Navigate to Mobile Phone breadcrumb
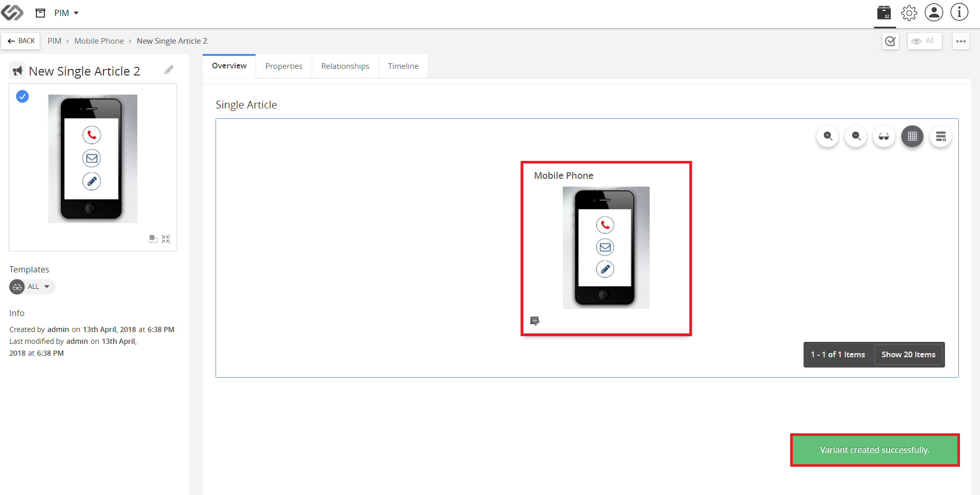 click(99, 41)
